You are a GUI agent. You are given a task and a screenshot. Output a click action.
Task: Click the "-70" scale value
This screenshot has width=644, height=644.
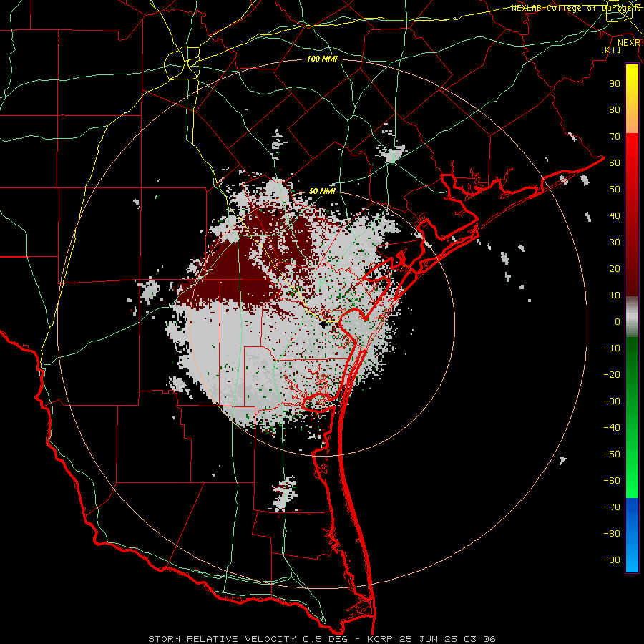(612, 507)
